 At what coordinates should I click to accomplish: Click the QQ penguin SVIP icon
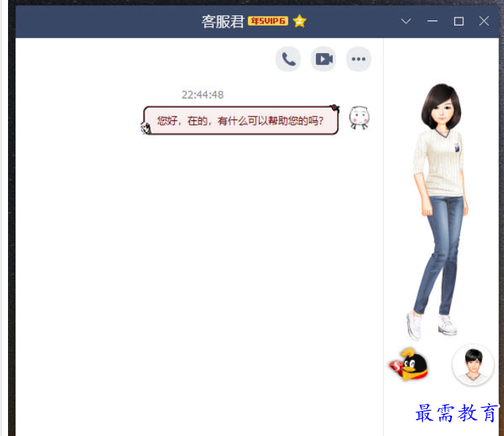point(408,365)
